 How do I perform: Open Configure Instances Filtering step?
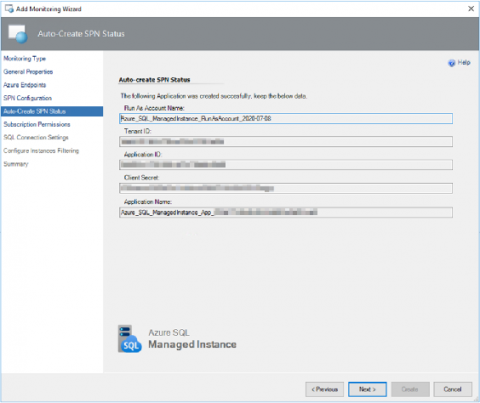pyautogui.click(x=41, y=151)
